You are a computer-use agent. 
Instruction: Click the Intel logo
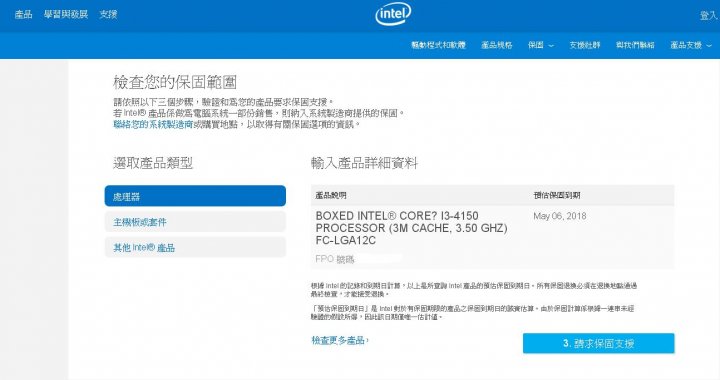[393, 14]
